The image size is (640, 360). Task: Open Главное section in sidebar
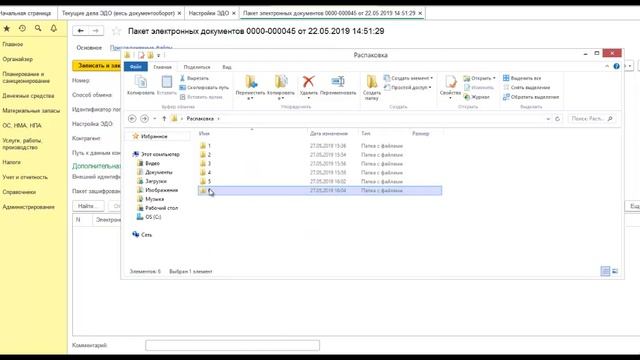tap(13, 44)
